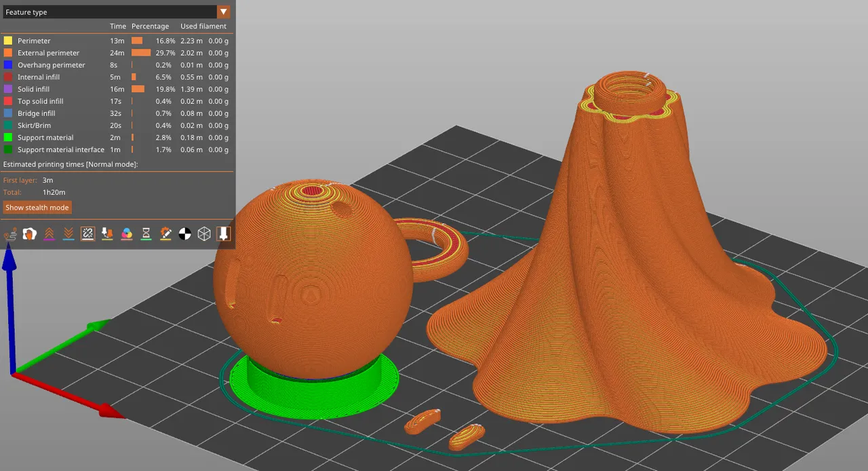
Task: Toggle the Shells wireframe cube icon
Action: coord(204,234)
